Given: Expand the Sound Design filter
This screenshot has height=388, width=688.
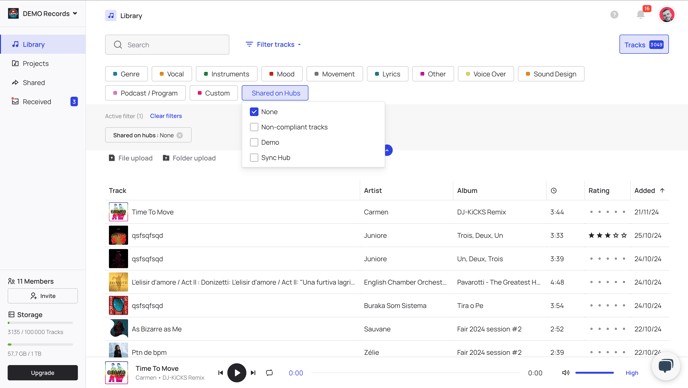Looking at the screenshot, I should coord(551,74).
